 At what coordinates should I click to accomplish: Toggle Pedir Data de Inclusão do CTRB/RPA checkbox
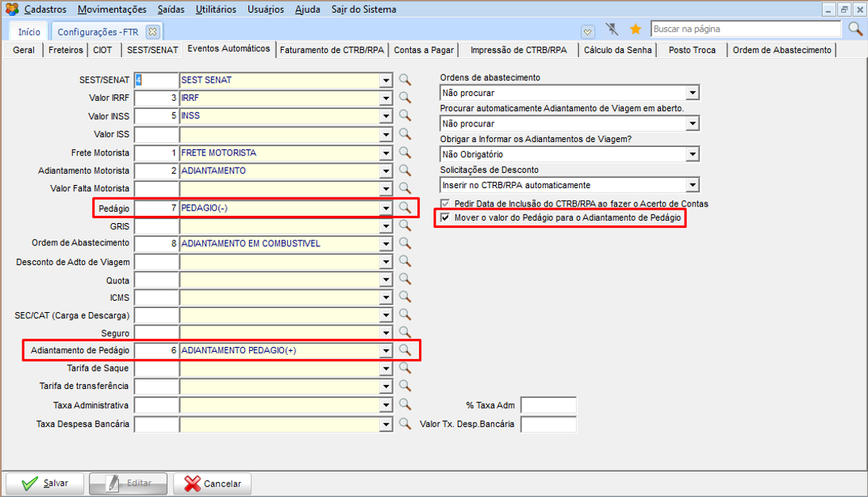445,203
